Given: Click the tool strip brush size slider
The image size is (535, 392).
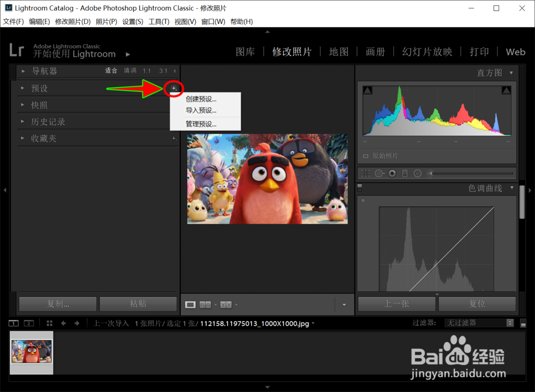Looking at the screenshot, I should 471,173.
